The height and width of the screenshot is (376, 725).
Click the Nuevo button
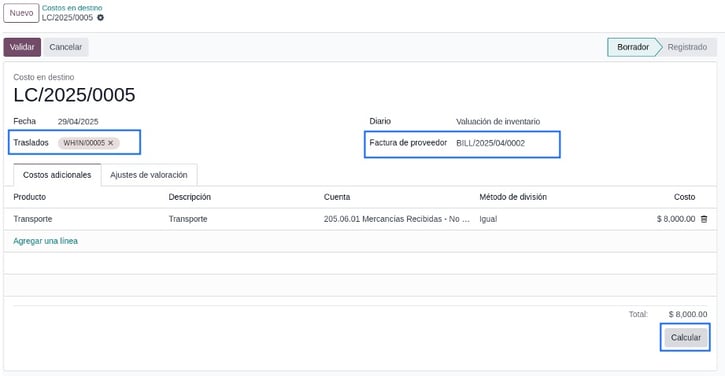click(x=21, y=13)
